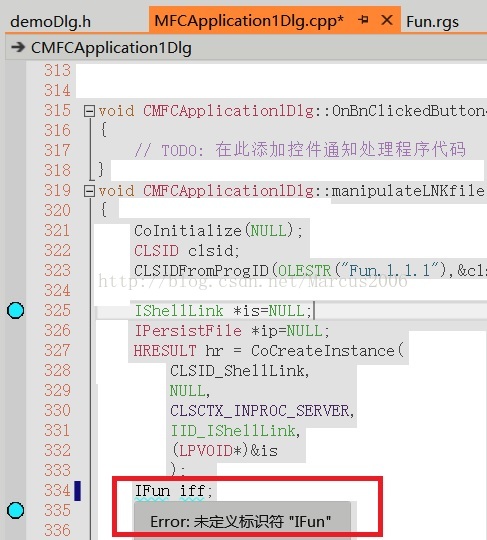Click line number 334

[x=57, y=490]
